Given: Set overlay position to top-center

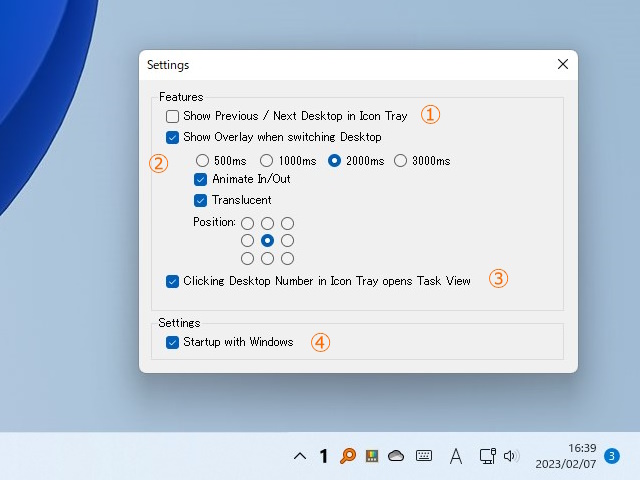Looking at the screenshot, I should (x=267, y=223).
